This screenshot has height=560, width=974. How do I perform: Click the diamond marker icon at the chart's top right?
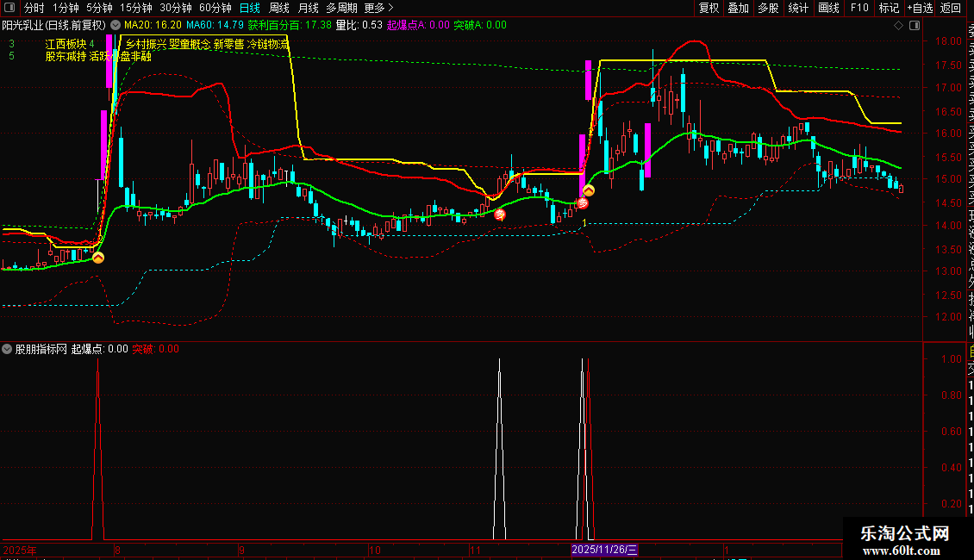point(898,25)
